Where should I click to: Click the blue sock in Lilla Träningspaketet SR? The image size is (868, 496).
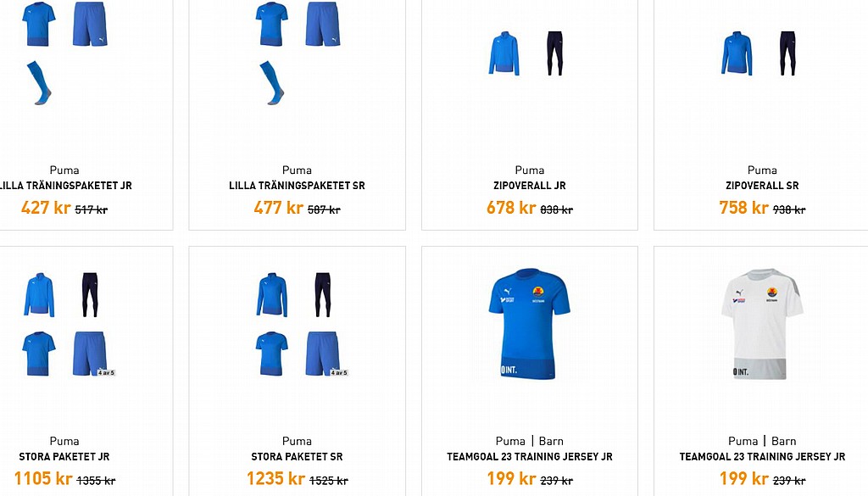[271, 83]
